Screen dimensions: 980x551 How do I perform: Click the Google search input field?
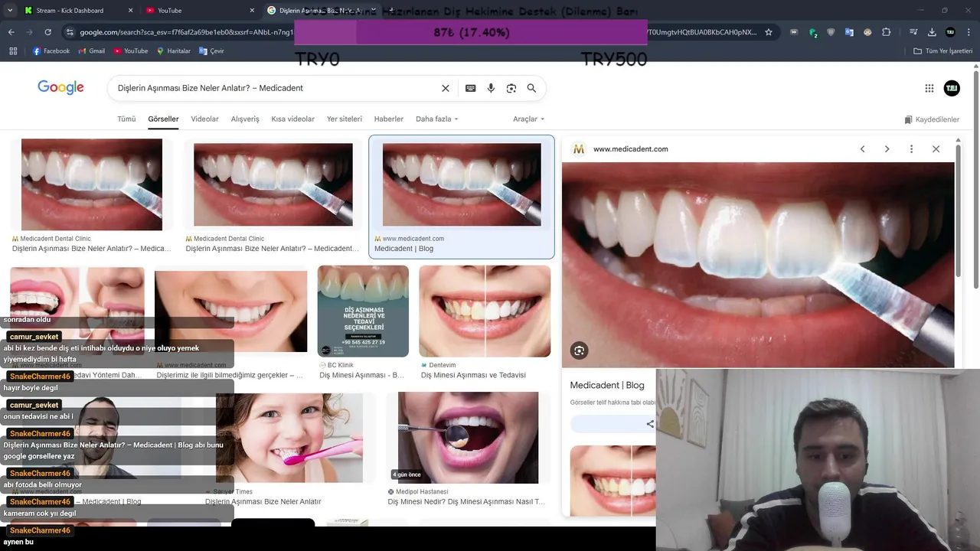(x=276, y=88)
